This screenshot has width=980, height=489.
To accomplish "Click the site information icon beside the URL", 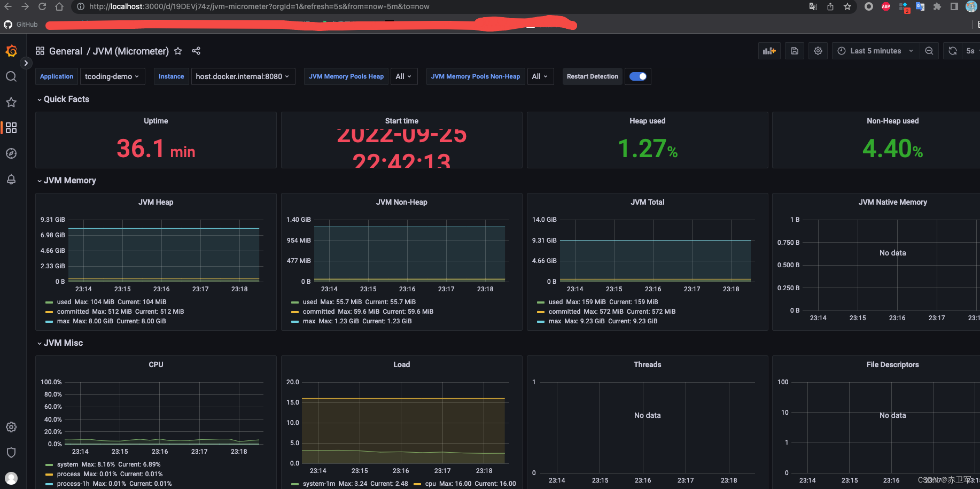I will click(x=80, y=6).
